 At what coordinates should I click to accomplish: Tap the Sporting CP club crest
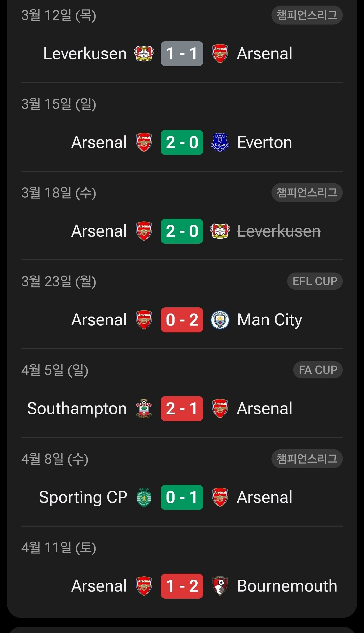pos(144,497)
